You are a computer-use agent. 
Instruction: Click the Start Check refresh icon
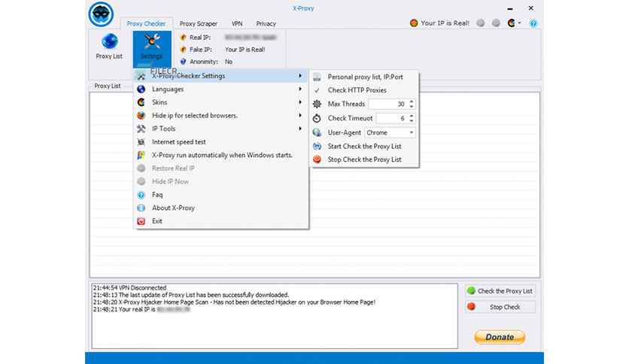[x=317, y=147]
